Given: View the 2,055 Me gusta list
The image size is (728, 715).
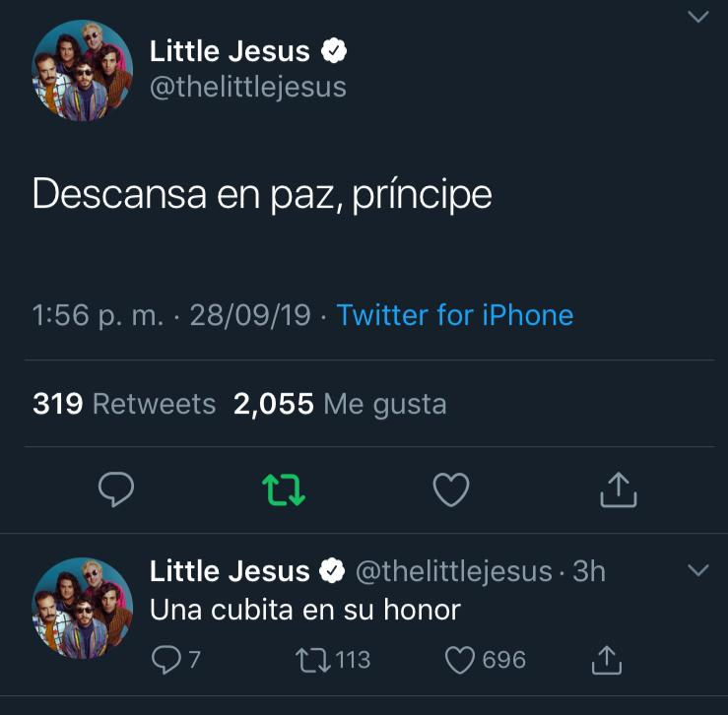Looking at the screenshot, I should point(340,404).
